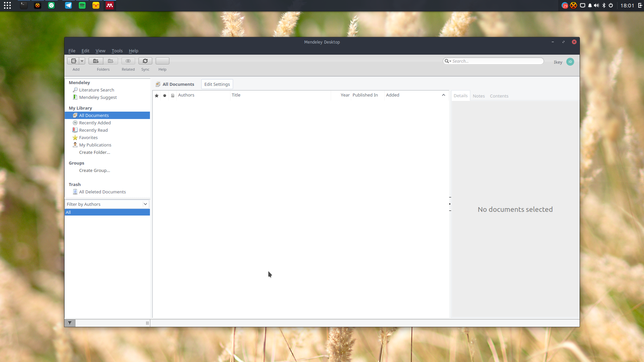Open the green browser icon in top panel
Viewport: 644px width, 362px height.
tap(51, 5)
